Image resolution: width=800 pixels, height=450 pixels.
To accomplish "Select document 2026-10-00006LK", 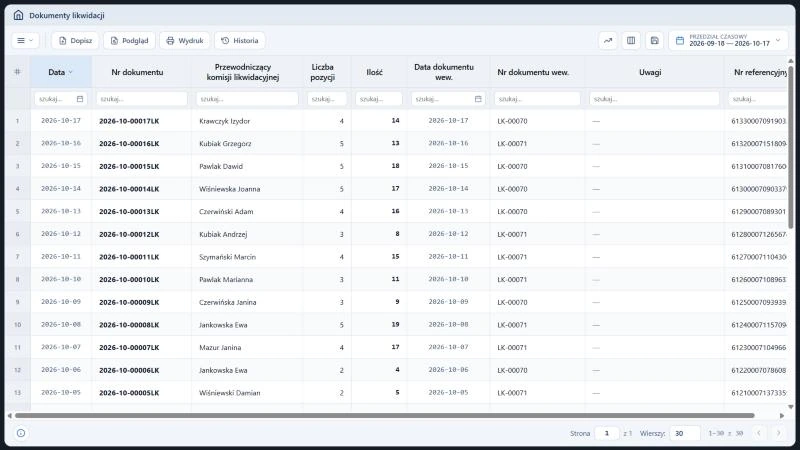I will pos(129,370).
